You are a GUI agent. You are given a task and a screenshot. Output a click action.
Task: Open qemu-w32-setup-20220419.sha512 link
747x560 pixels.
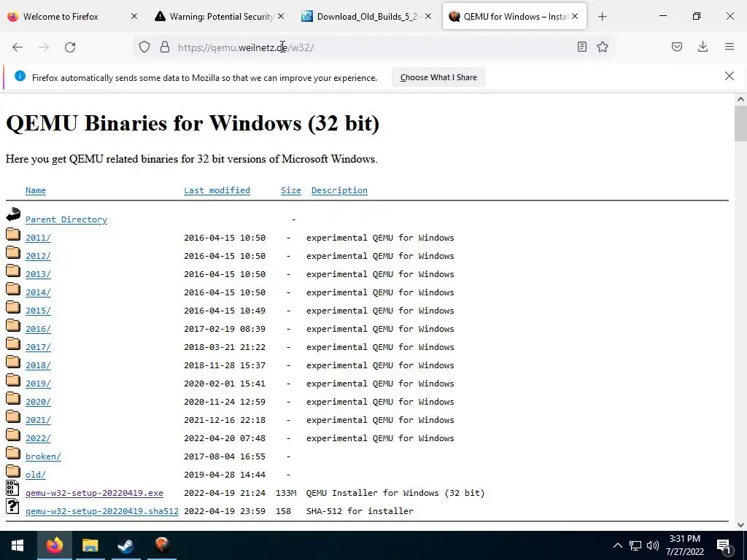102,511
